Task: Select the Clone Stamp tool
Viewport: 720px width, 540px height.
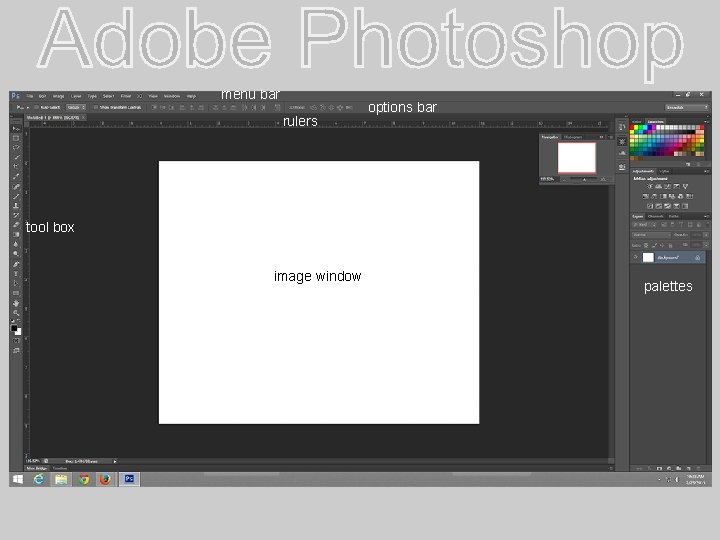Action: tap(16, 206)
